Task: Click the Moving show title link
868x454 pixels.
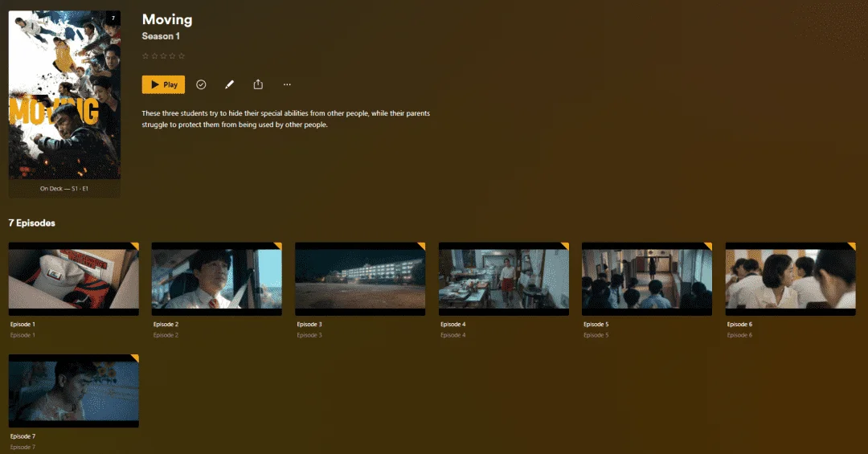Action: pos(167,19)
